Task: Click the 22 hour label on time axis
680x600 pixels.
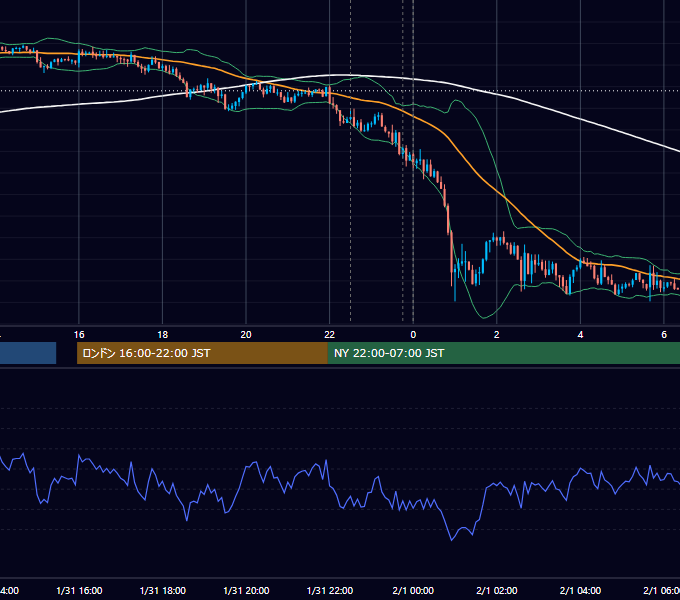Action: pos(330,335)
